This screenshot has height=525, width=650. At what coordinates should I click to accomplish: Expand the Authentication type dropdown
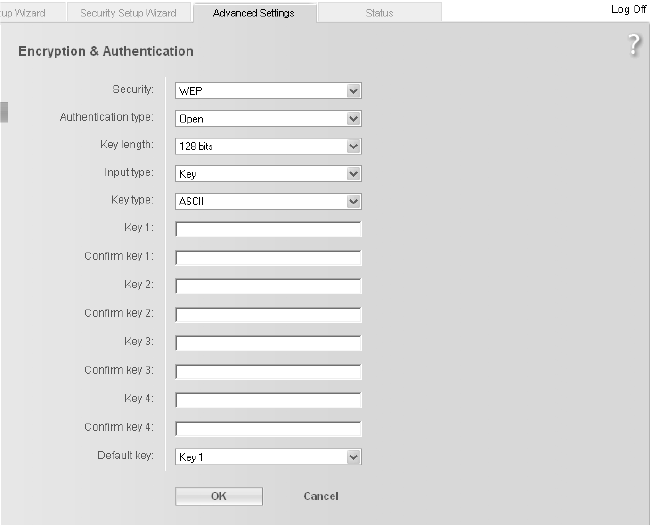(x=267, y=118)
